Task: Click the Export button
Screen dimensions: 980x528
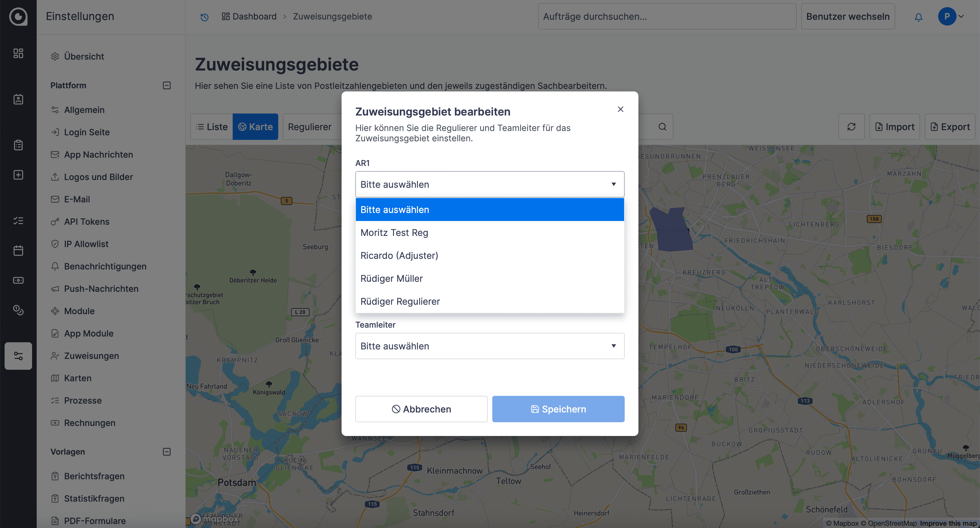Action: click(x=950, y=127)
